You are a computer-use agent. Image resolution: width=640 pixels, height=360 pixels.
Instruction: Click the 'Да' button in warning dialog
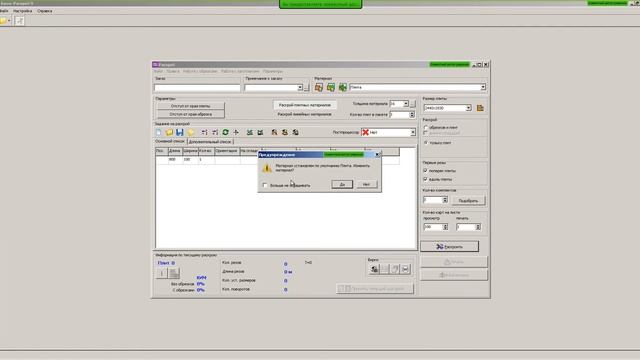click(x=342, y=184)
